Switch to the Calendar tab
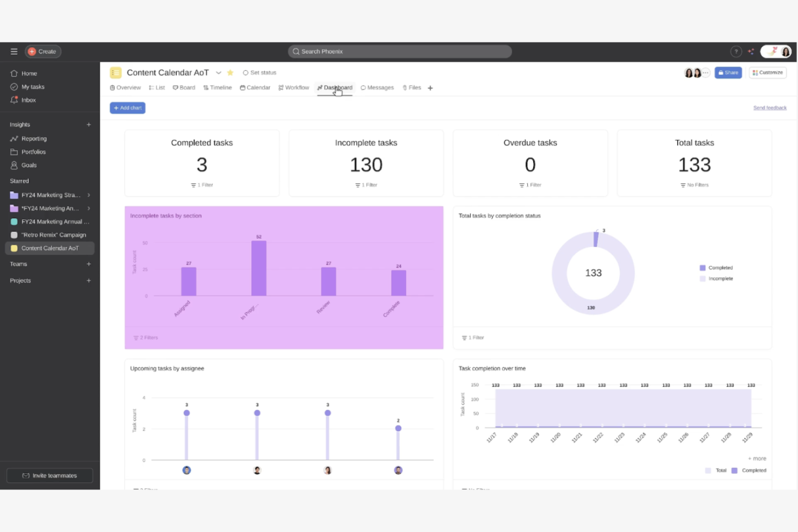This screenshot has height=532, width=798. (255, 88)
